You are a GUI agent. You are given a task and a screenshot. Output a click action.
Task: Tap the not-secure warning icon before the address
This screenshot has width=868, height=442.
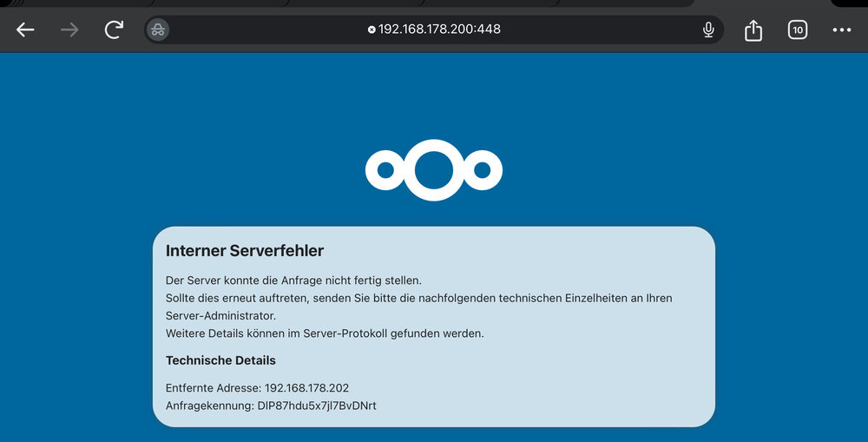[372, 30]
